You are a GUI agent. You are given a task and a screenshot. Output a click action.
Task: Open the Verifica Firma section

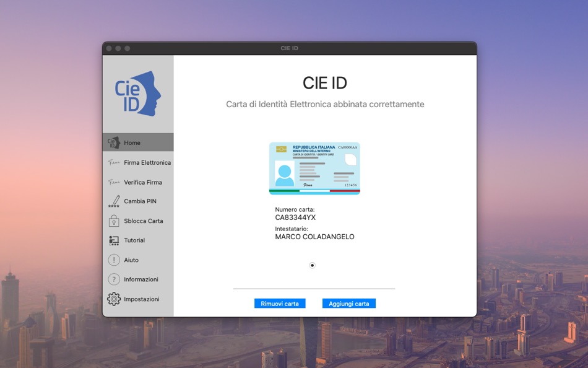143,182
